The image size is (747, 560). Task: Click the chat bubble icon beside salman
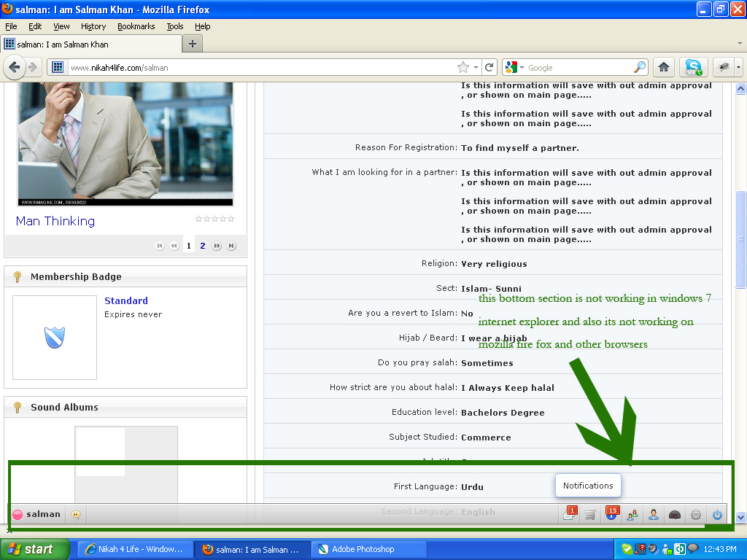76,514
